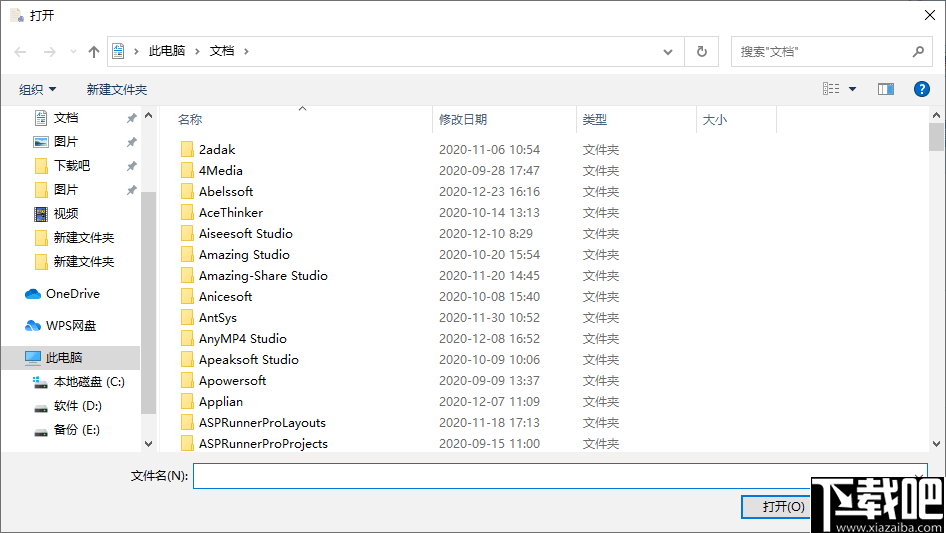Viewport: 946px width, 533px height.
Task: Select the Applian folder icon
Action: 187,401
